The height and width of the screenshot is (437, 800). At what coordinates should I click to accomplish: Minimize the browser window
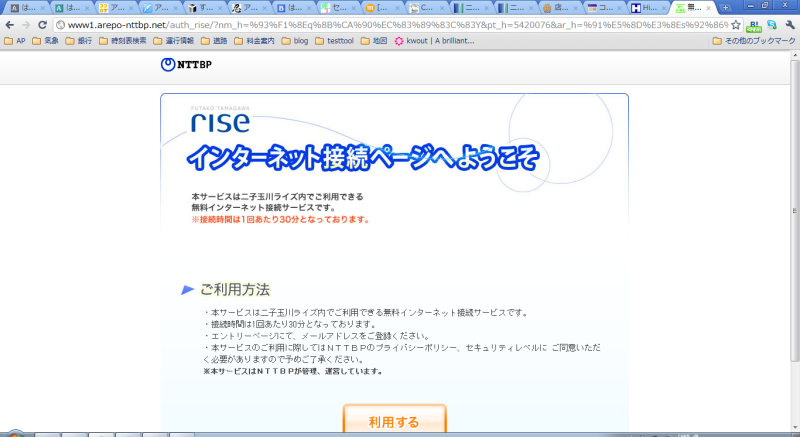pos(751,6)
